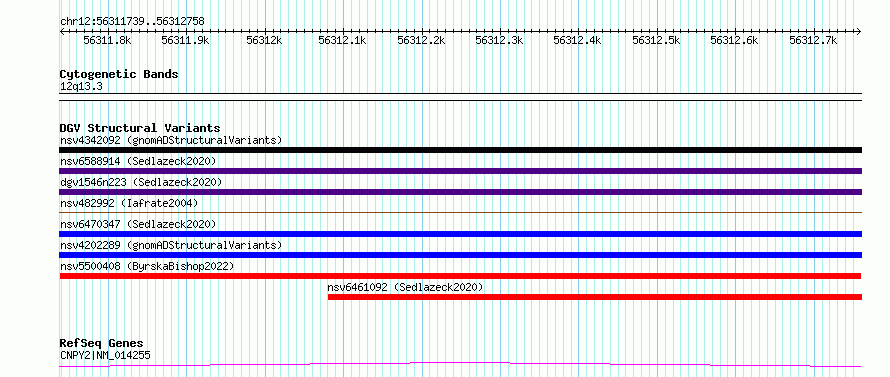Image resolution: width=890 pixels, height=377 pixels.
Task: Open variant label nsv4342092 (gnomADStructuralVariants)
Action: pyautogui.click(x=171, y=140)
